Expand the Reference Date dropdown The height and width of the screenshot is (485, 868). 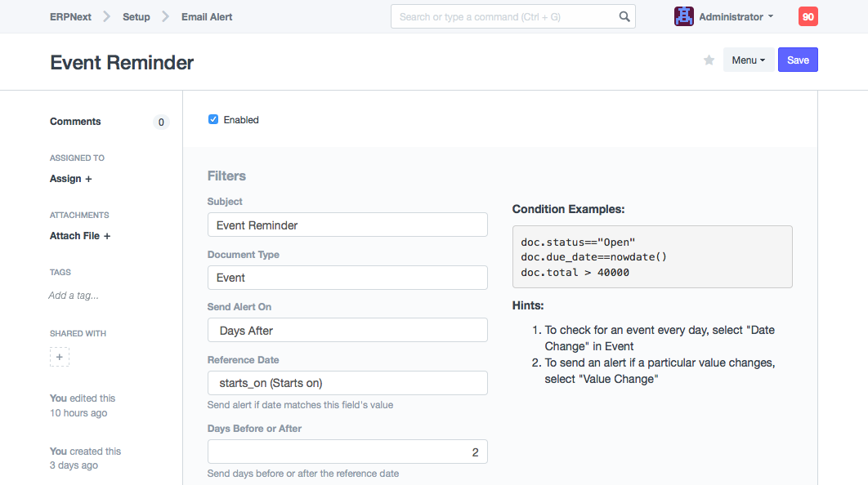click(x=347, y=383)
